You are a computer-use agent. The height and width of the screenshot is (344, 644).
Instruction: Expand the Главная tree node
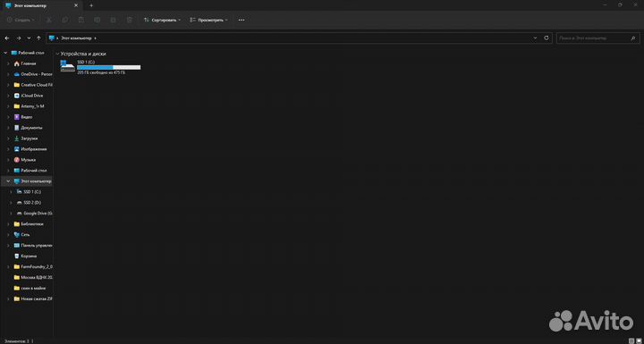click(8, 63)
